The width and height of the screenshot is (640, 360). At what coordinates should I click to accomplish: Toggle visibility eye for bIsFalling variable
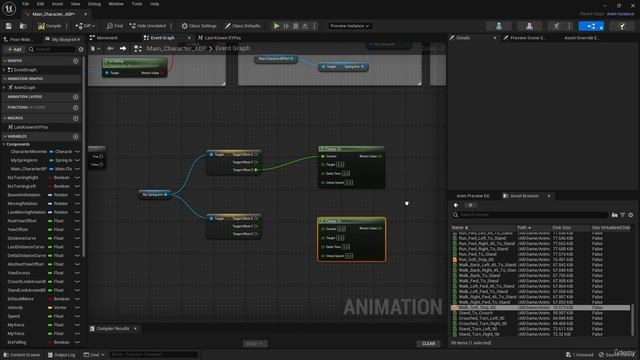[77, 342]
